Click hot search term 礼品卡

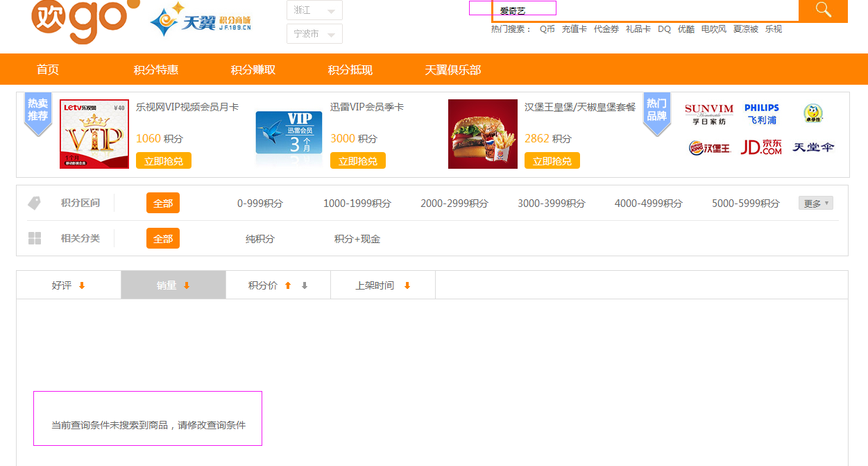[638, 29]
